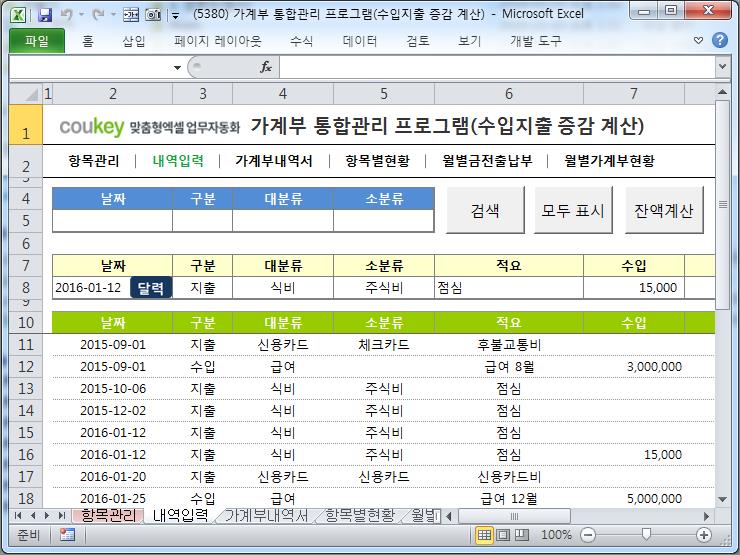Click the zoom out minus button
740x555 pixels.
588,535
